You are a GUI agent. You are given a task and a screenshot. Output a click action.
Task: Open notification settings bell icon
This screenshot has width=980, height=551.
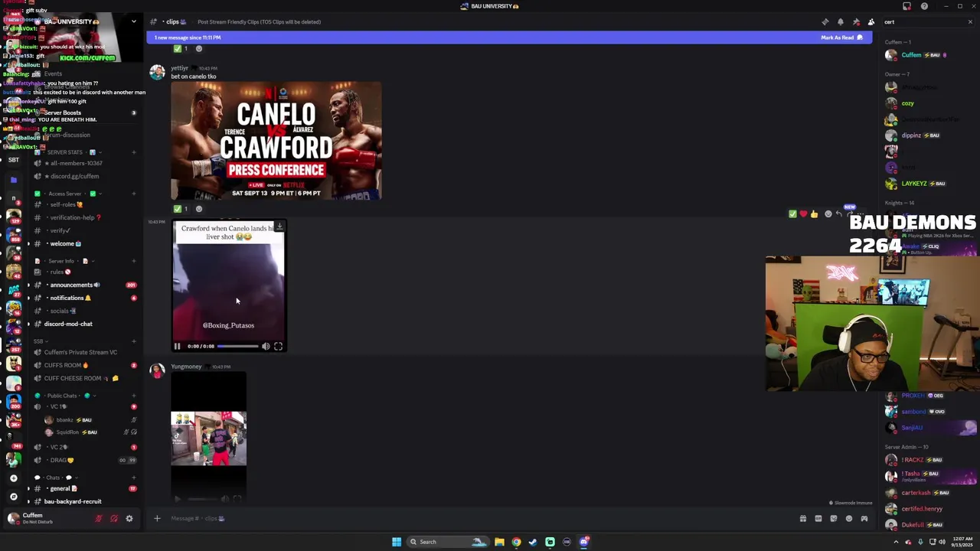(840, 22)
